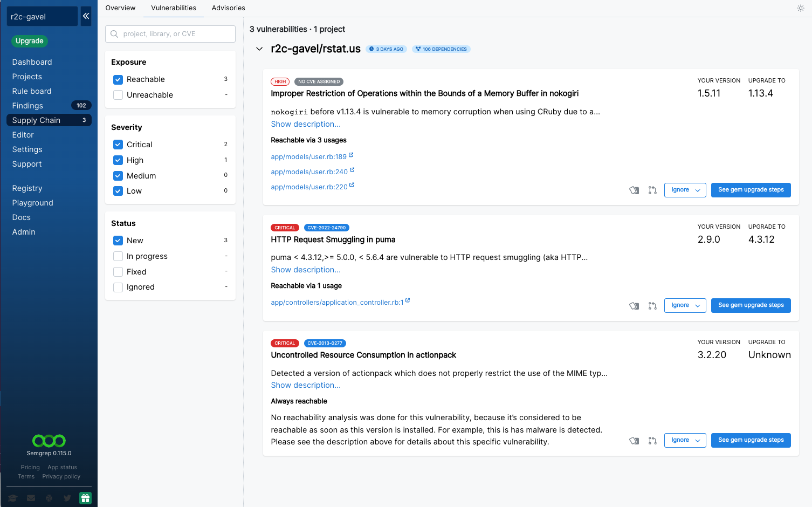See gem upgrade steps for actionpack
Image resolution: width=812 pixels, height=507 pixels.
(751, 440)
